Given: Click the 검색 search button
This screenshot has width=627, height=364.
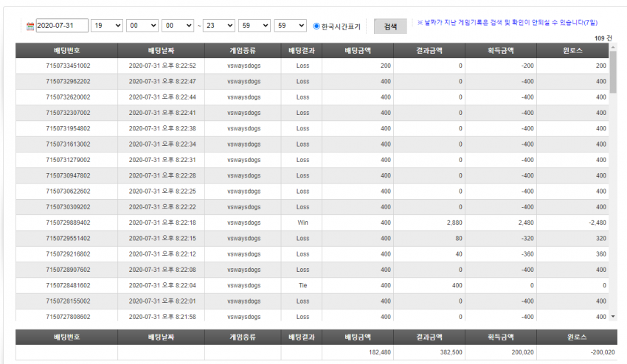Looking at the screenshot, I should coord(390,27).
